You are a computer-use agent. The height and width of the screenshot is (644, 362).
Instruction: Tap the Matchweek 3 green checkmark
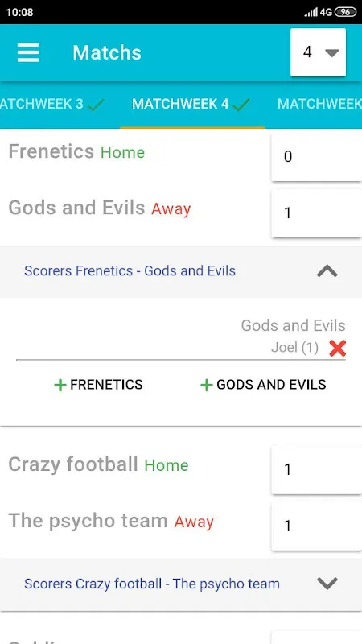click(x=96, y=105)
